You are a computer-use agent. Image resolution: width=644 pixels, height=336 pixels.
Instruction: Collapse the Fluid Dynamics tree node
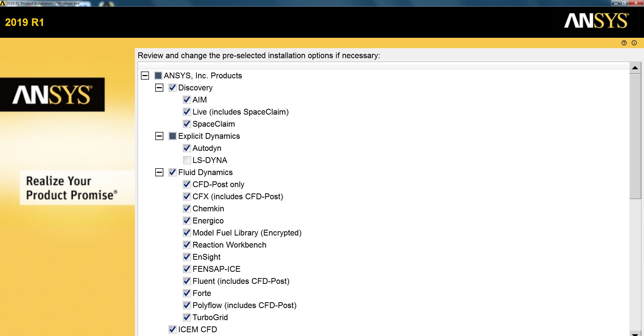pyautogui.click(x=159, y=172)
